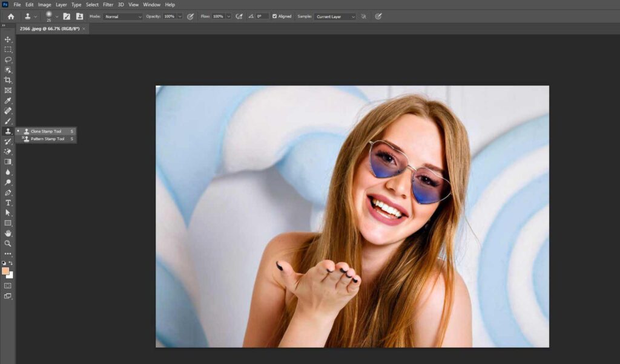Viewport: 620px width, 364px height.
Task: Uncheck the Aligned checkbox
Action: pyautogui.click(x=274, y=16)
